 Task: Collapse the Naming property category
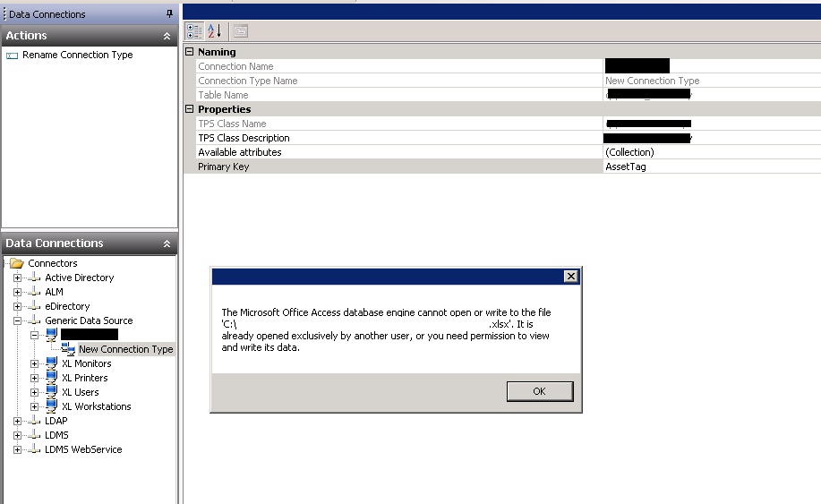point(189,52)
